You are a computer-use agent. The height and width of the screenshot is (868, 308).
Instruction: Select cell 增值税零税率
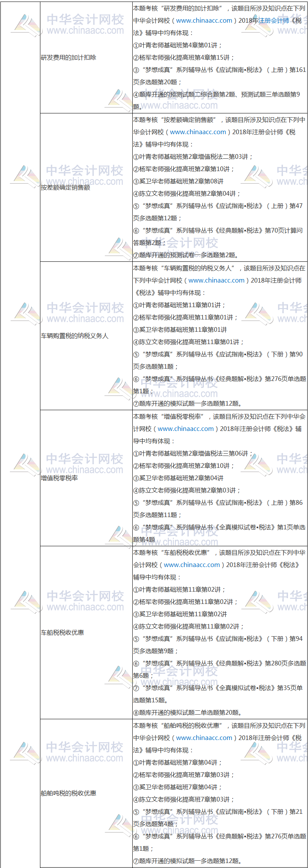tap(86, 478)
